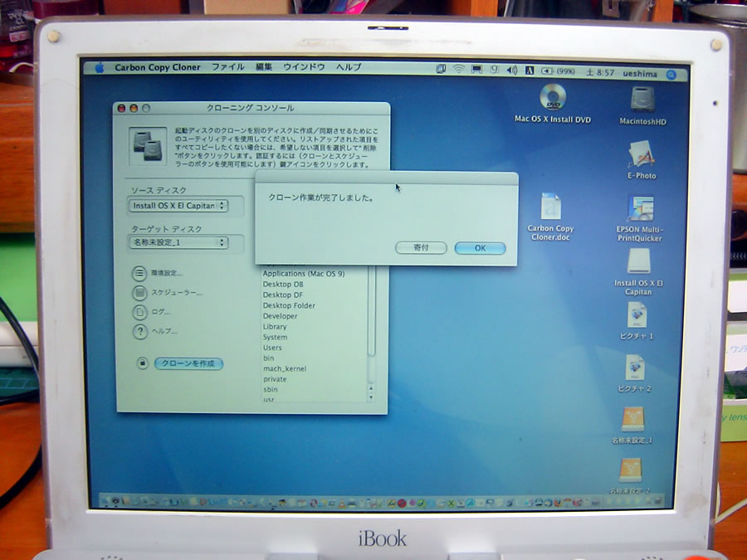747x560 pixels.
Task: Minimize the クローニング コンソール window
Action: (x=134, y=109)
